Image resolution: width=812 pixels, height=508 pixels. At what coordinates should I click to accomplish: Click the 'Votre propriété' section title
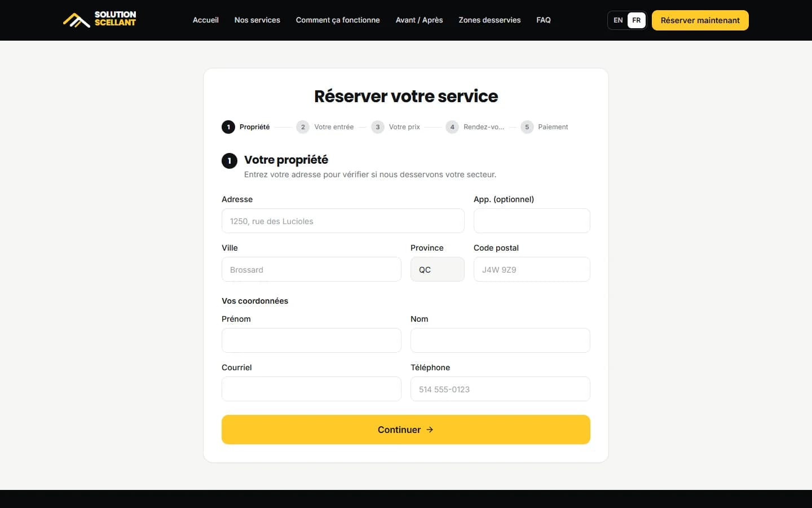[x=286, y=160]
